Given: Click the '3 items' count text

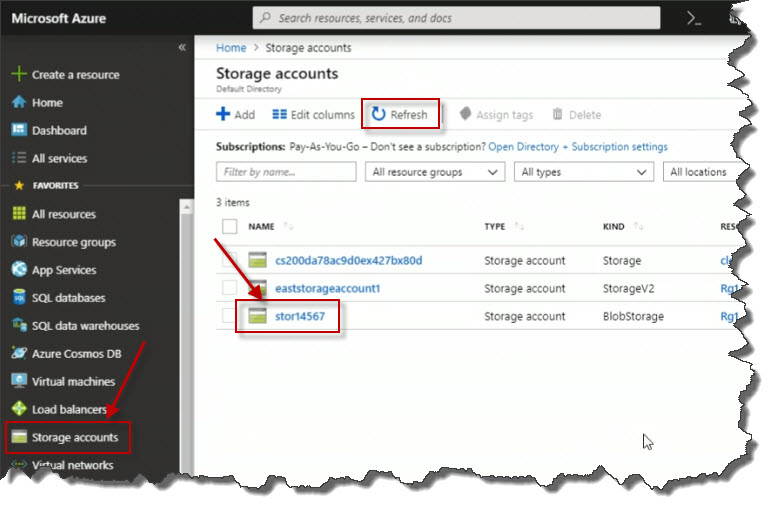Looking at the screenshot, I should 233,202.
